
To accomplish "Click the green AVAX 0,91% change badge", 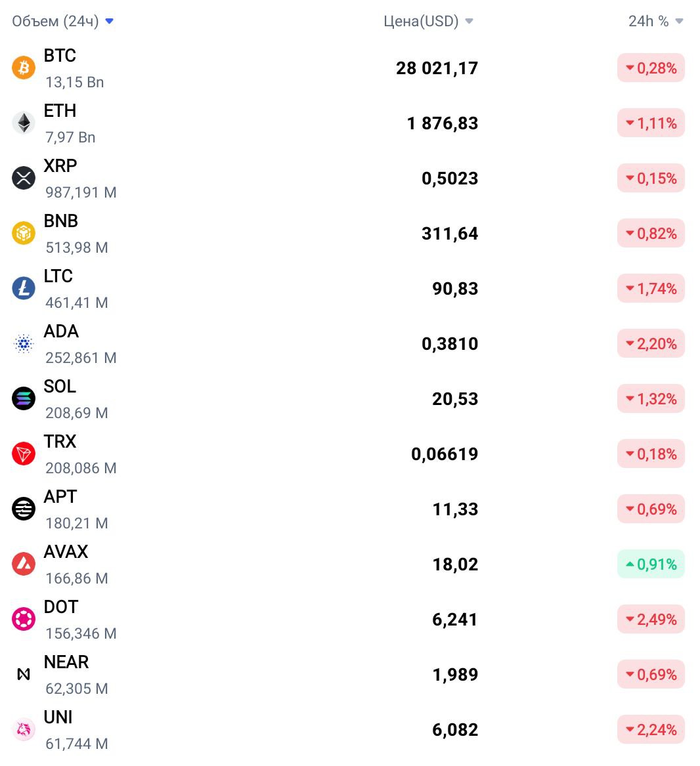I will click(x=651, y=564).
